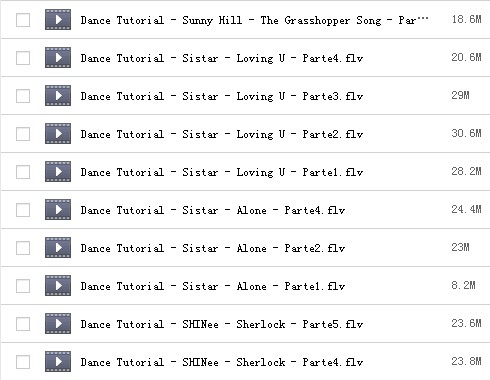Open SHINee Sherlock Parte5.flv file name
Screen dimensions: 490x380
pos(222,324)
